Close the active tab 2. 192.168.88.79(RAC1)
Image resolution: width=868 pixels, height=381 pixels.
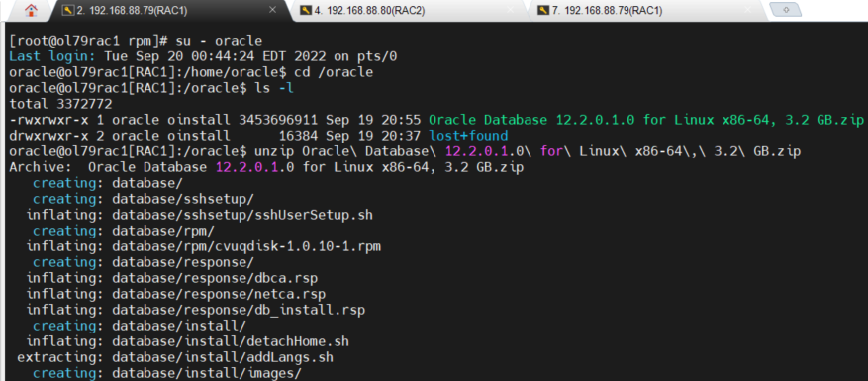coord(272,10)
